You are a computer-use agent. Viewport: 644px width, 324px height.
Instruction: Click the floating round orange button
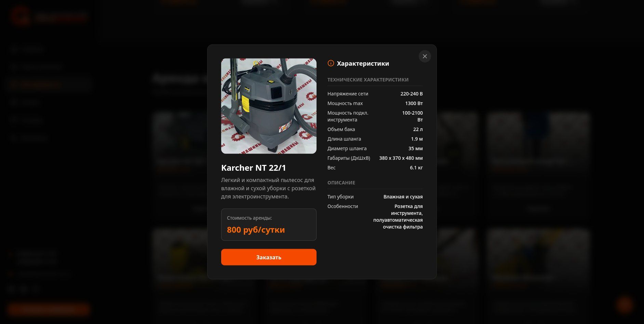[625, 304]
